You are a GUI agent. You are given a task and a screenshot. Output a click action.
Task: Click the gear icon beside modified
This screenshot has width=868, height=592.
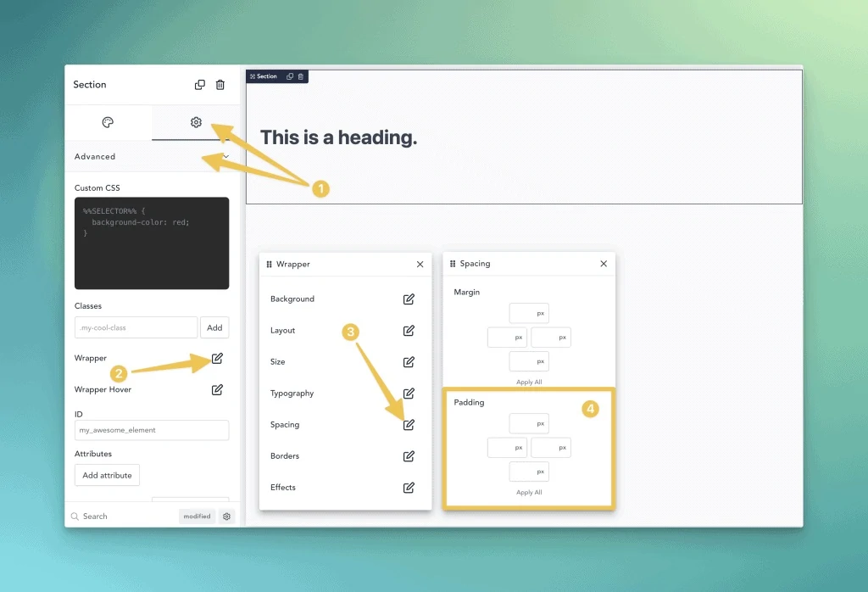226,517
